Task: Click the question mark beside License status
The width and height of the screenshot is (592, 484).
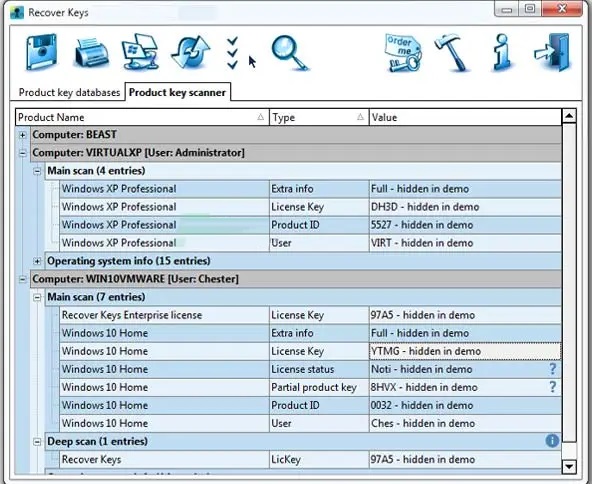Action: click(552, 369)
